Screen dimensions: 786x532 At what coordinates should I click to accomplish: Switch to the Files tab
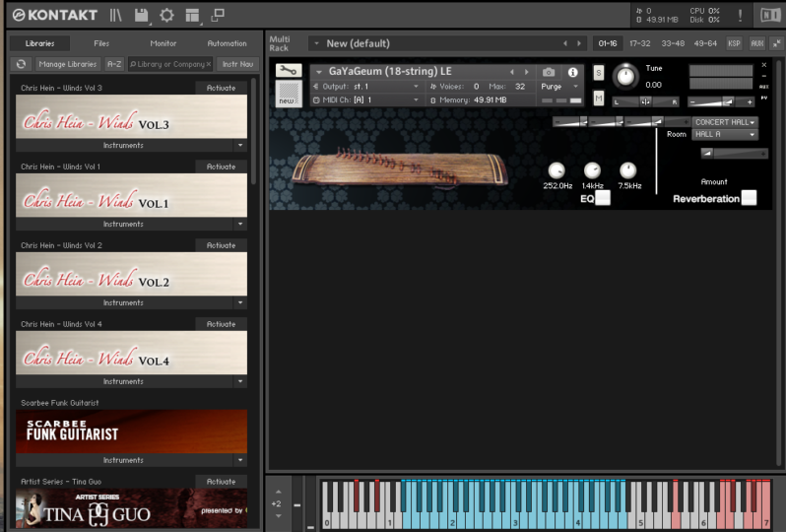pos(101,43)
